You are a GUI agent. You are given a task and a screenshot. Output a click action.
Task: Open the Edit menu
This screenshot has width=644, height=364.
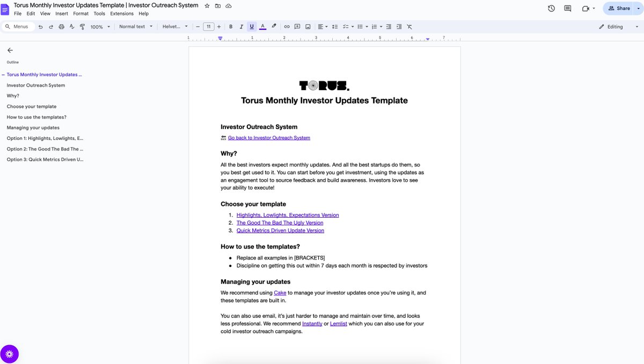tap(31, 13)
